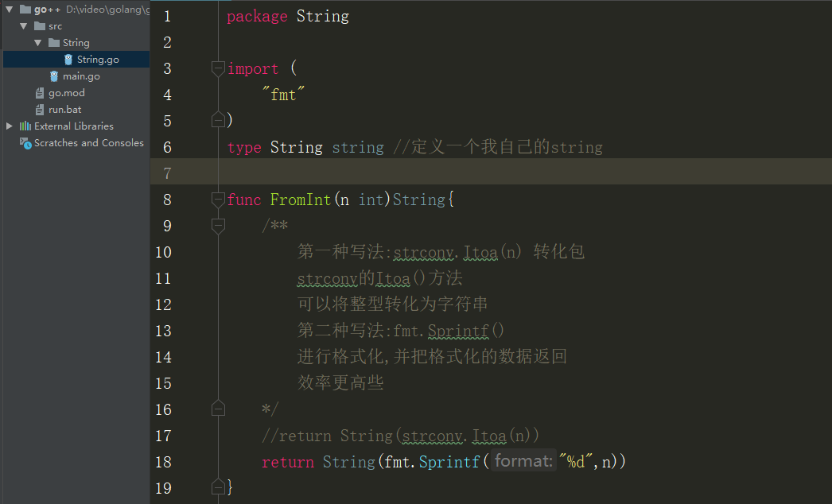Click the External Libraries bar-chart icon
The width and height of the screenshot is (832, 504).
point(25,126)
